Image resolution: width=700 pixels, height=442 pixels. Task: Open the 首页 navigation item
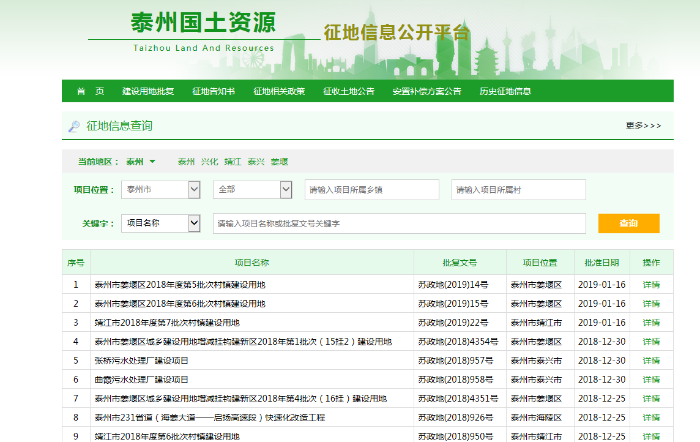pyautogui.click(x=90, y=91)
